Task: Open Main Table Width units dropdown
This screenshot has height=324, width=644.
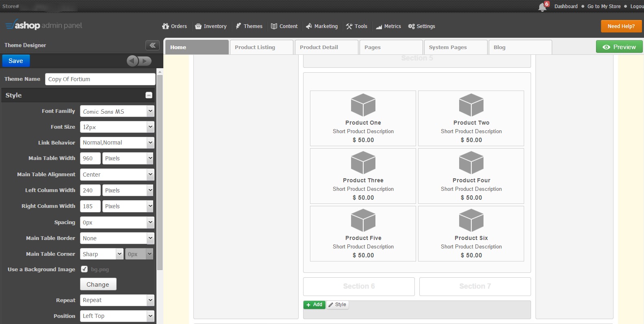Action: 128,158
